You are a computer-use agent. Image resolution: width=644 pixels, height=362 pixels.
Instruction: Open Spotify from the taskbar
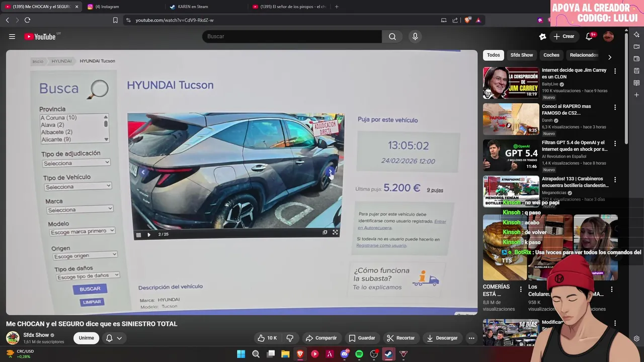tap(359, 354)
